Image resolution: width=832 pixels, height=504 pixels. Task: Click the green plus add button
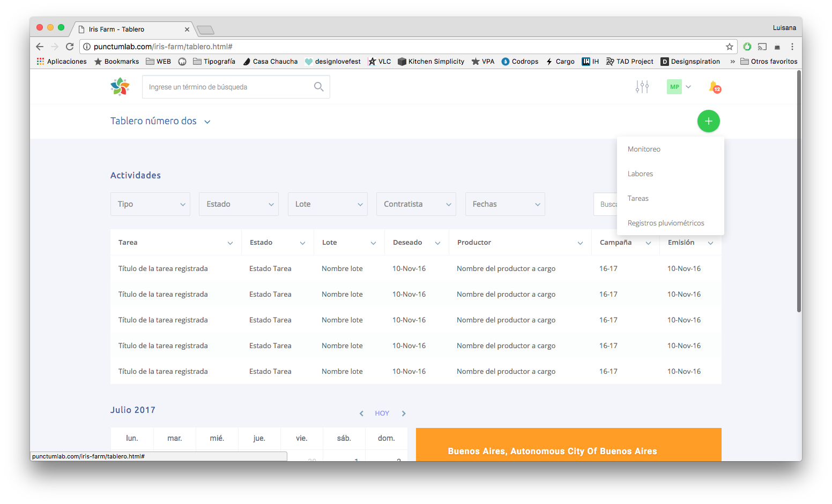click(x=708, y=121)
